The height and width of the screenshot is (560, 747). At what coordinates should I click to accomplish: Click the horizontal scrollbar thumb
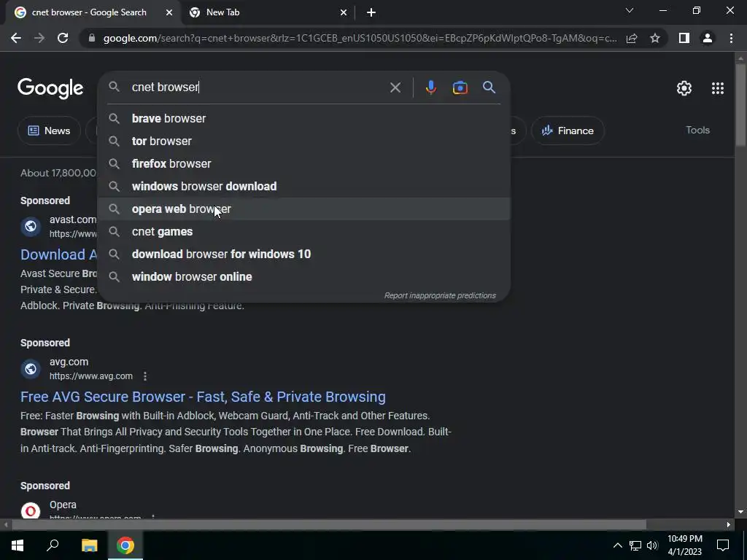pyautogui.click(x=329, y=525)
